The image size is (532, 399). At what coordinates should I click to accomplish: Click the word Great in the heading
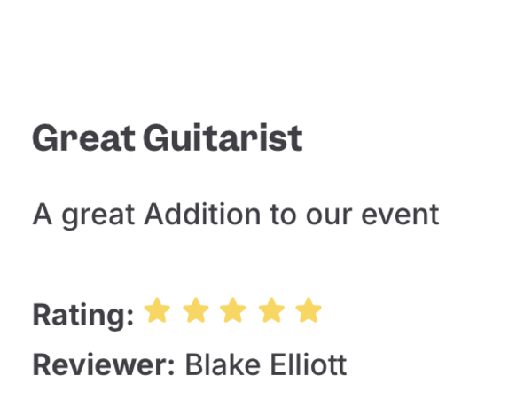(83, 137)
